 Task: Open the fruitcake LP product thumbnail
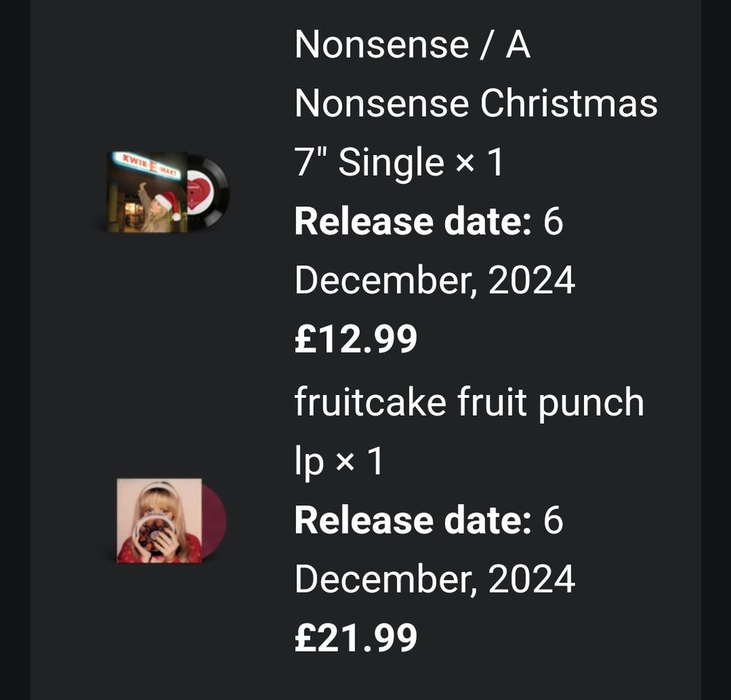[172, 521]
